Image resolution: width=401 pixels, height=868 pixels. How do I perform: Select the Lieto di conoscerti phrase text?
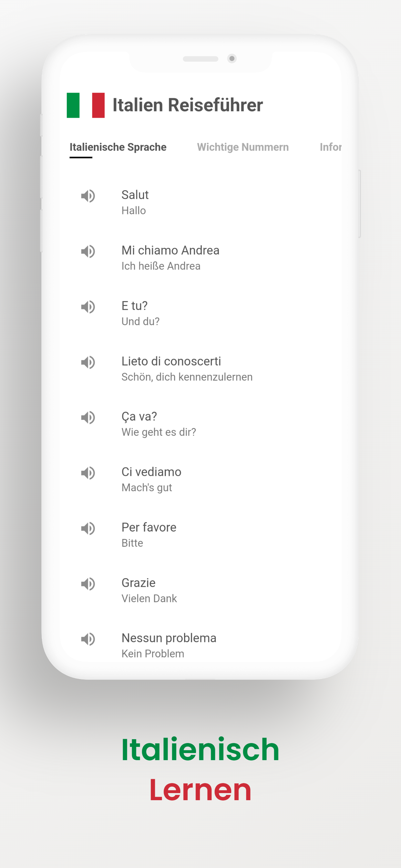(171, 361)
